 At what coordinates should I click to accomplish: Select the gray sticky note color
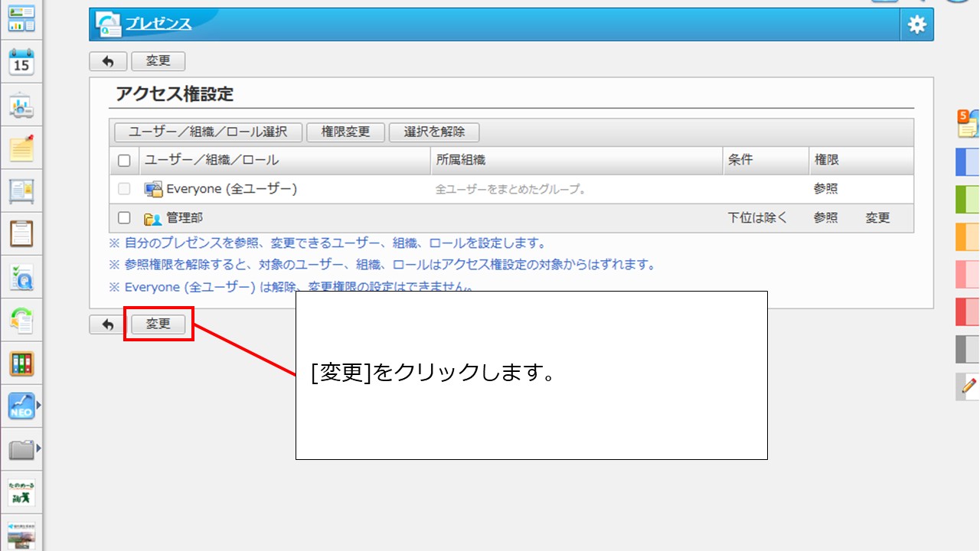968,349
